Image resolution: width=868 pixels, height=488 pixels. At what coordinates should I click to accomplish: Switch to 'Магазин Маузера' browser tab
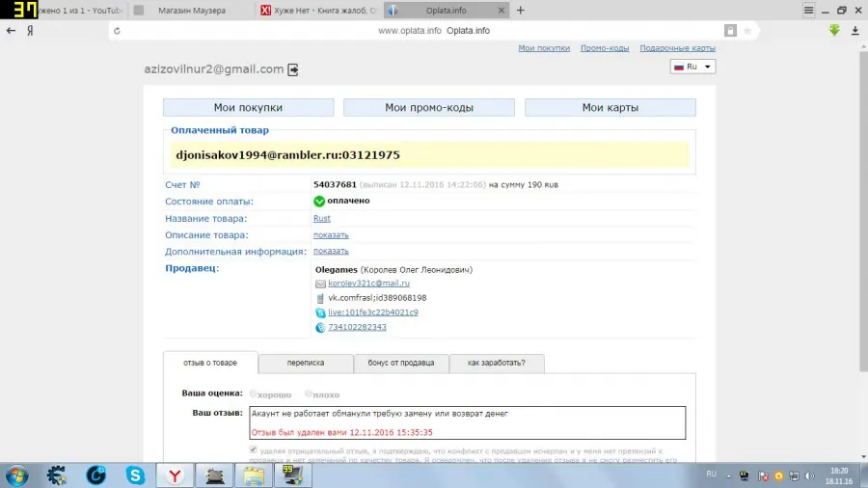[192, 11]
